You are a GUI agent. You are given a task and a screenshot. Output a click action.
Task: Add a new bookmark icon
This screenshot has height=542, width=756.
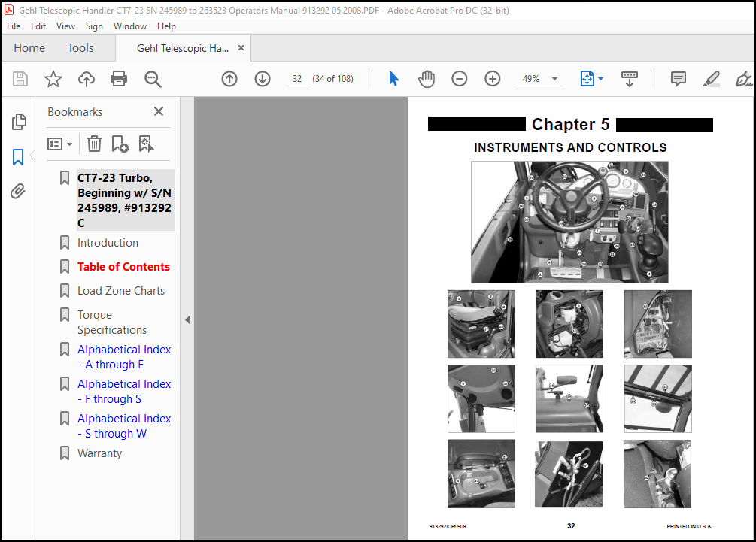[120, 144]
